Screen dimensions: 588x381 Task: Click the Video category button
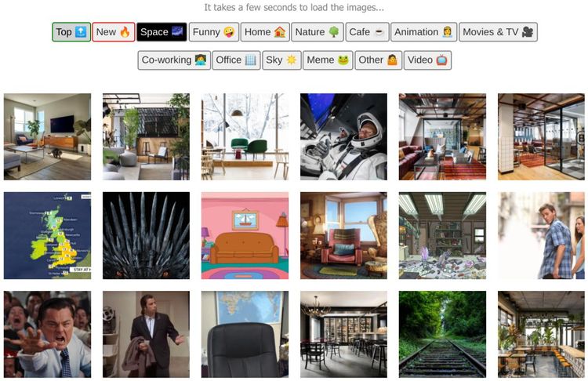click(x=427, y=60)
